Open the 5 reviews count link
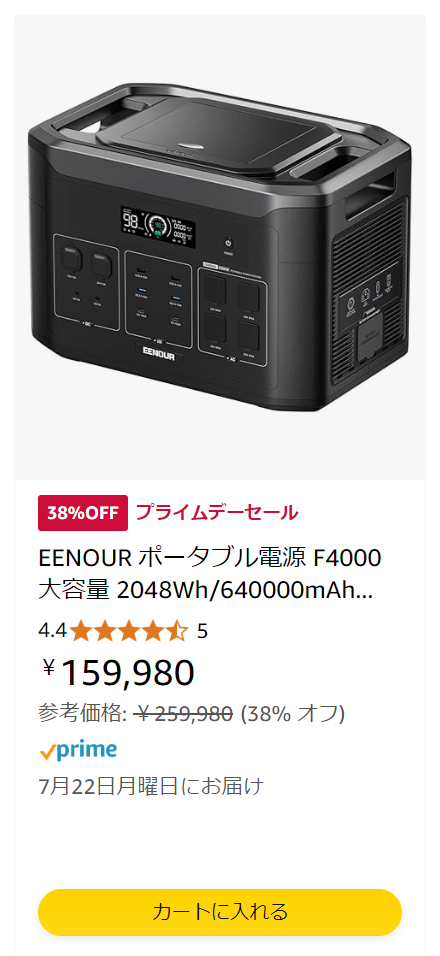Image resolution: width=440 pixels, height=956 pixels. pos(202,631)
